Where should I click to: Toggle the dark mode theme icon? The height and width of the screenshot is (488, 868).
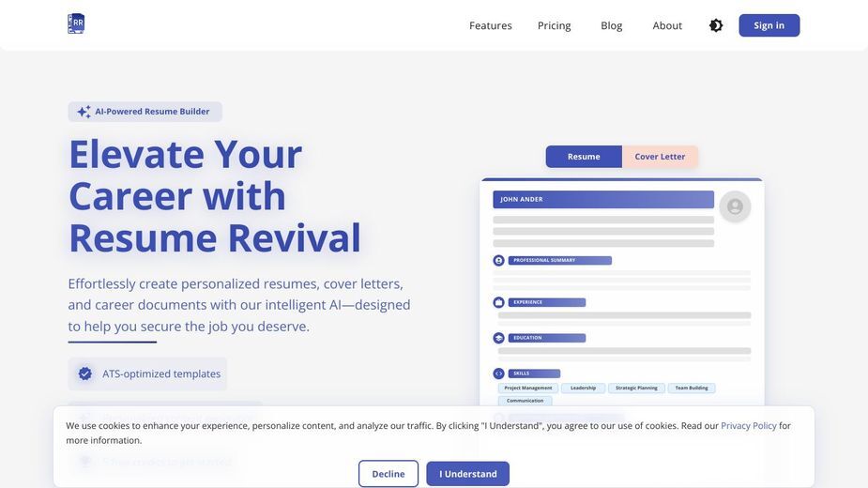click(x=716, y=25)
